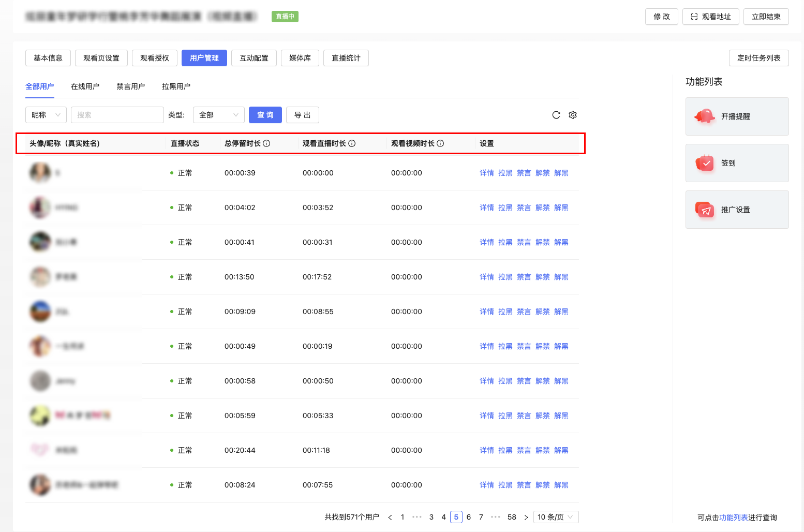Open the 10 条/页 page size dropdown
804x532 pixels.
[x=555, y=517]
